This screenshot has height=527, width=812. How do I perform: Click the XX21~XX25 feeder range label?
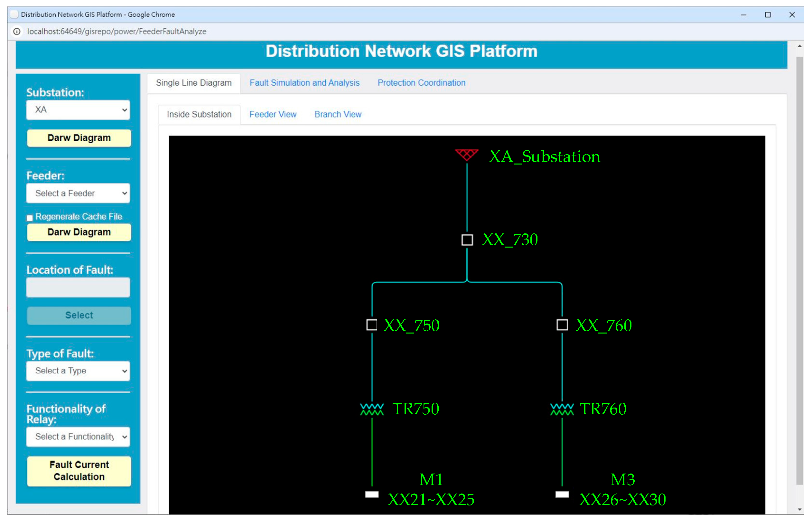coord(431,499)
